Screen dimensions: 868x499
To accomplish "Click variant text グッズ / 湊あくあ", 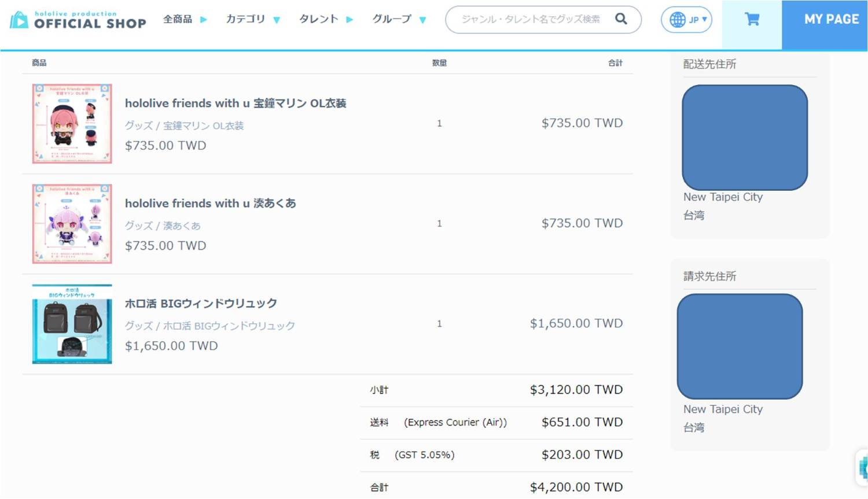I will 163,226.
